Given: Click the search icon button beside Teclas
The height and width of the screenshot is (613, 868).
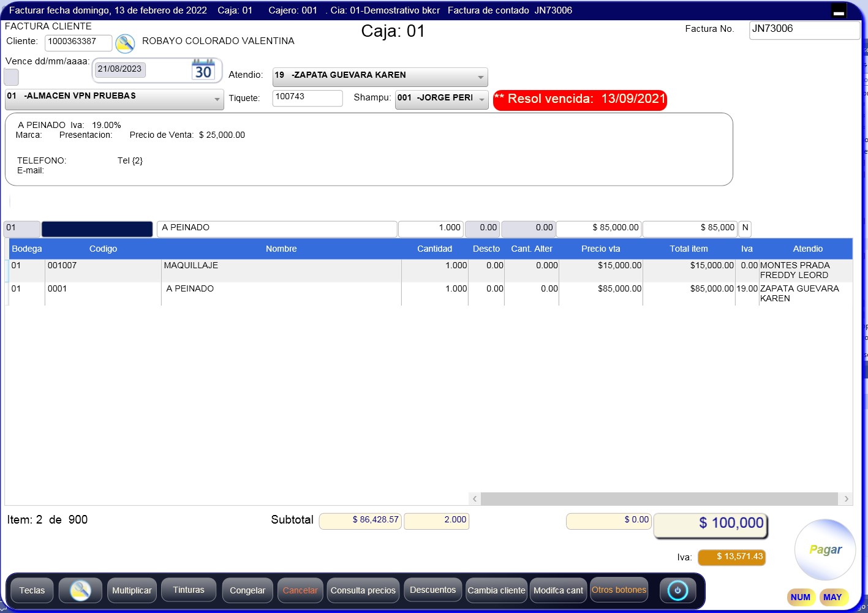Looking at the screenshot, I should tap(80, 591).
